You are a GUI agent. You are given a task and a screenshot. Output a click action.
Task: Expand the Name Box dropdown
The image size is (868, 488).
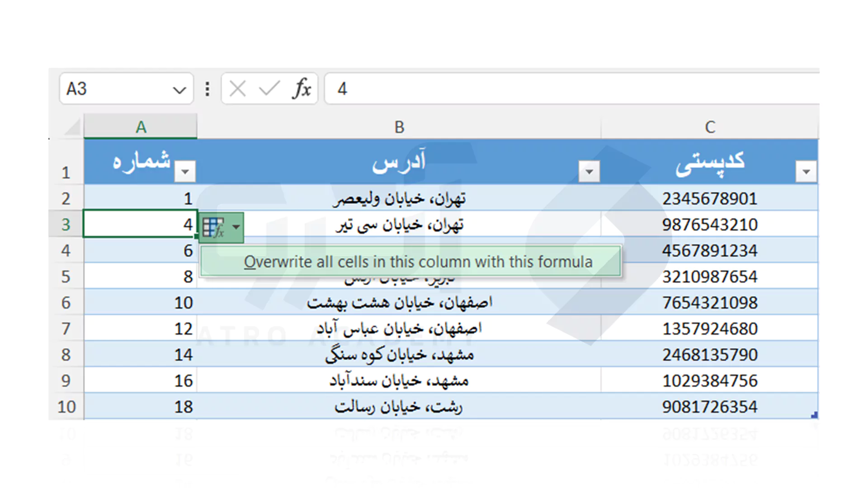[179, 89]
